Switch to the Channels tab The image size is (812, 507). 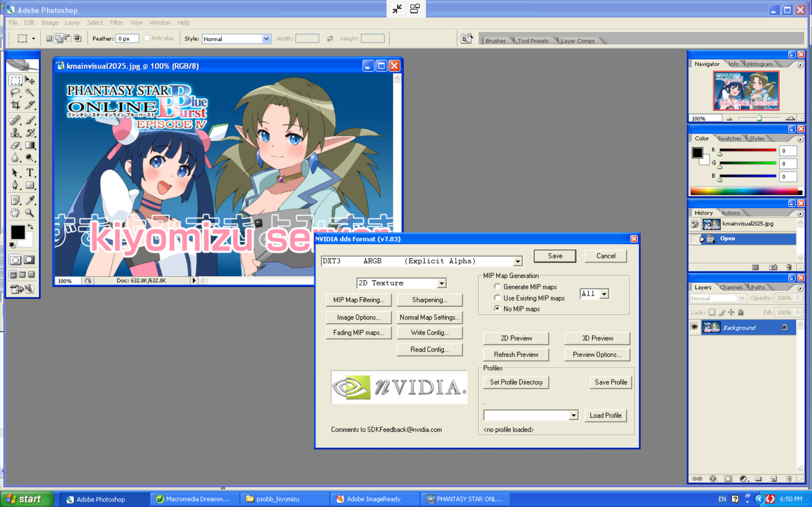(731, 287)
